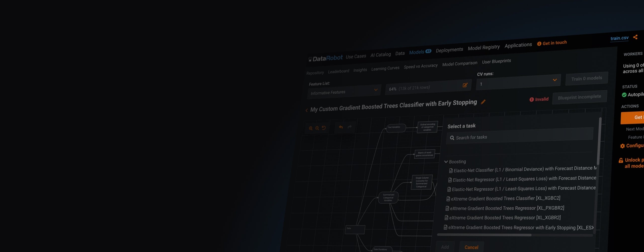This screenshot has height=252, width=644.
Task: Select the Matrix of word-grams occurrences node
Action: click(x=424, y=154)
